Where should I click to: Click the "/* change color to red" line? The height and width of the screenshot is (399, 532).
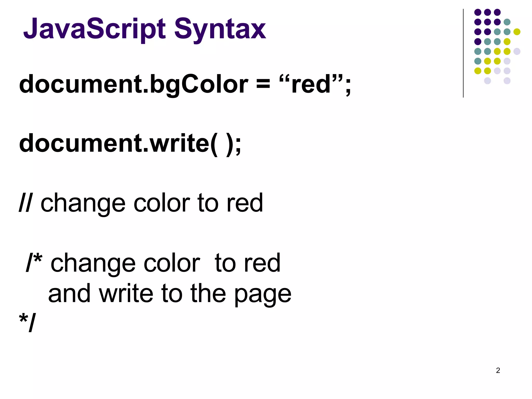point(153,263)
